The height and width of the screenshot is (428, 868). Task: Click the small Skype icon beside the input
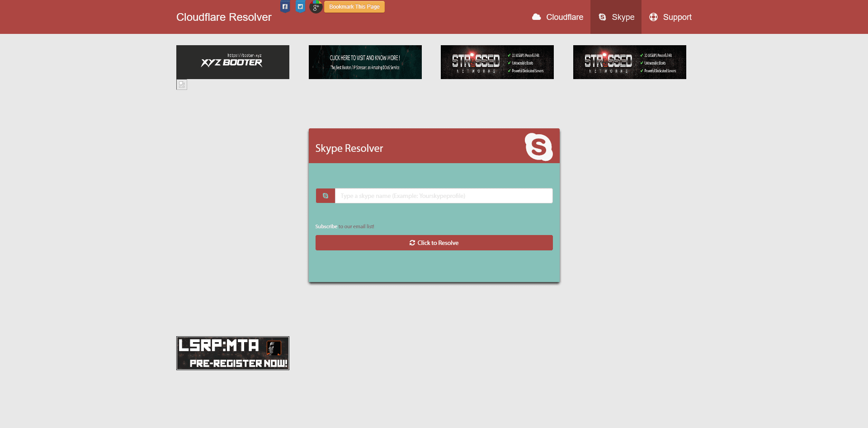point(325,196)
